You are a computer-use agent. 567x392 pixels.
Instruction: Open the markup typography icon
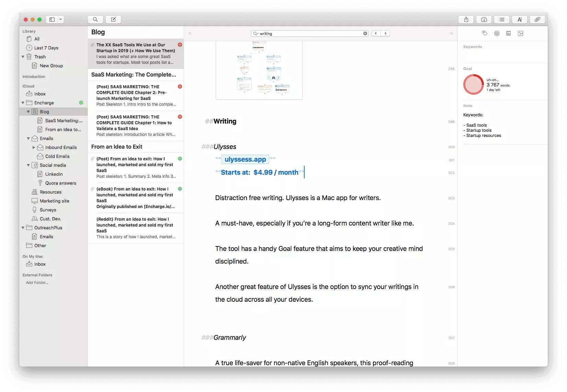click(520, 20)
